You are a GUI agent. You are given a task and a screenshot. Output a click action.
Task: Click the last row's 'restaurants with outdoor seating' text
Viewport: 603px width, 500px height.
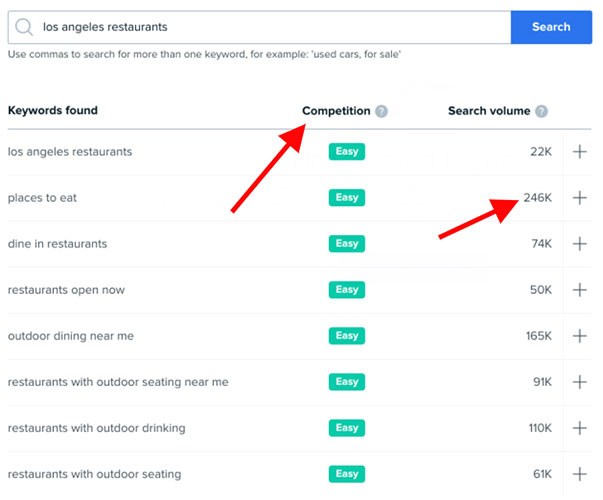pyautogui.click(x=95, y=474)
